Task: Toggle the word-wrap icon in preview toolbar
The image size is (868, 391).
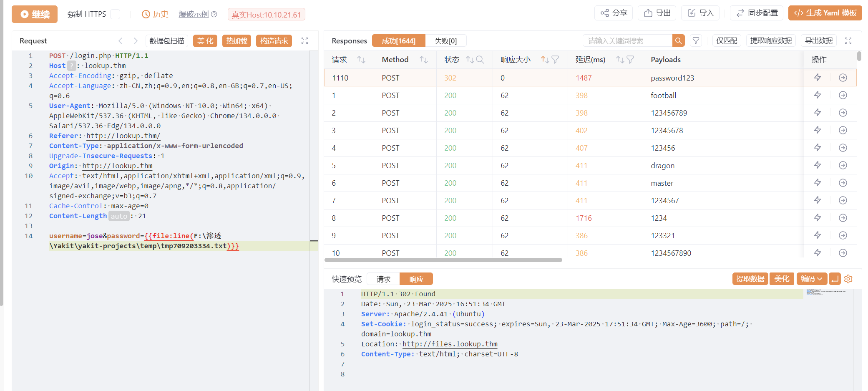Action: pyautogui.click(x=835, y=279)
